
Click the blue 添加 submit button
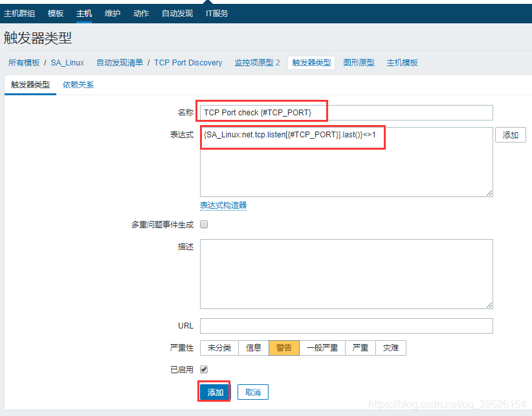215,392
